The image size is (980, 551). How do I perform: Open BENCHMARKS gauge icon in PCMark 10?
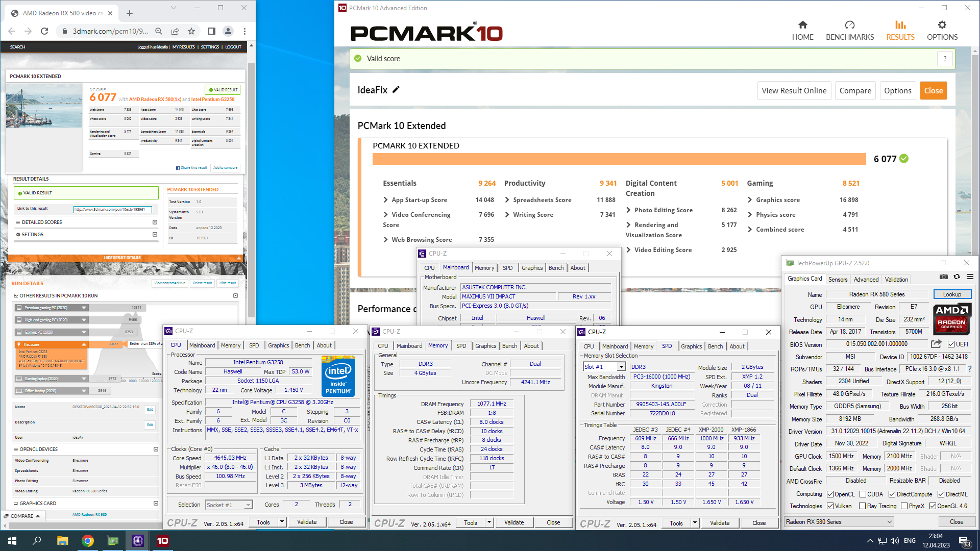850,24
